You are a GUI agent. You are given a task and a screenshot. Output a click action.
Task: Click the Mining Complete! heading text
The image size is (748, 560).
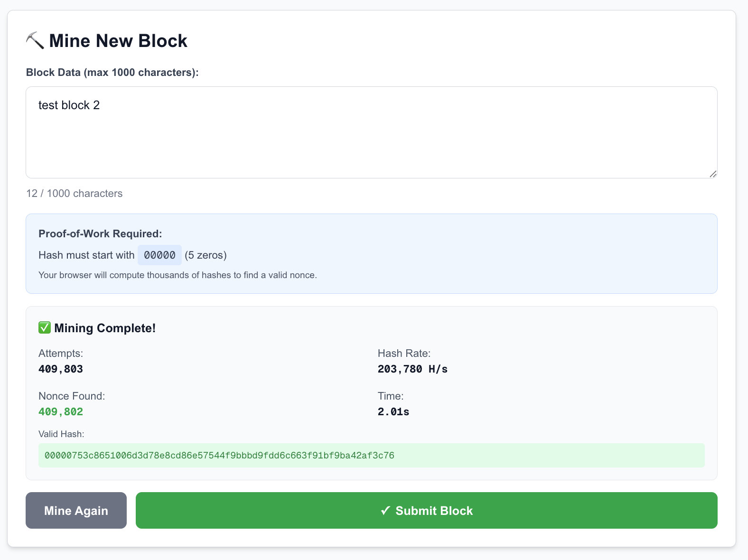point(105,328)
